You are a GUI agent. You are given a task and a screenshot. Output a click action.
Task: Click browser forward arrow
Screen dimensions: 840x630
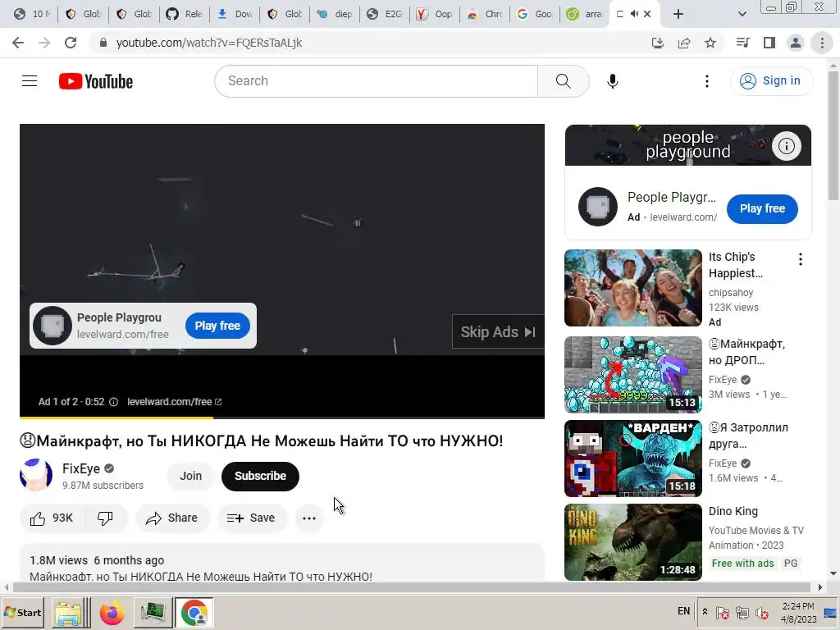[x=44, y=43]
